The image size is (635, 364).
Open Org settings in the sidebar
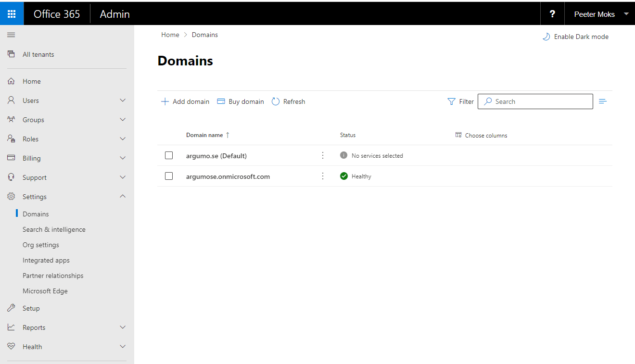[41, 245]
